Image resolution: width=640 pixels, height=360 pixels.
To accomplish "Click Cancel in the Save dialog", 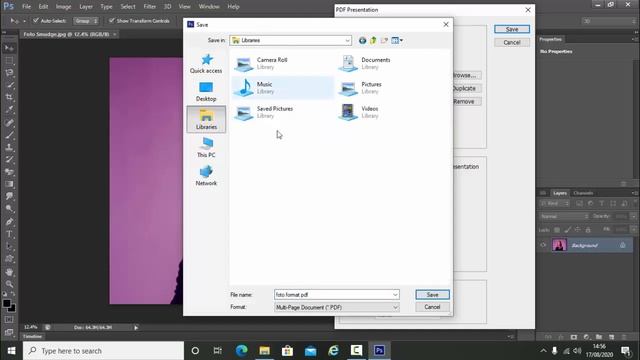I will [433, 307].
